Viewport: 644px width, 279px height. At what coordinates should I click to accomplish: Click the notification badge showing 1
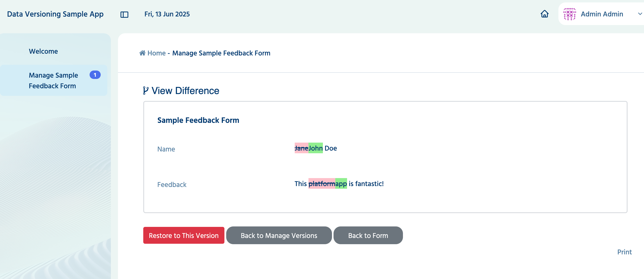95,75
